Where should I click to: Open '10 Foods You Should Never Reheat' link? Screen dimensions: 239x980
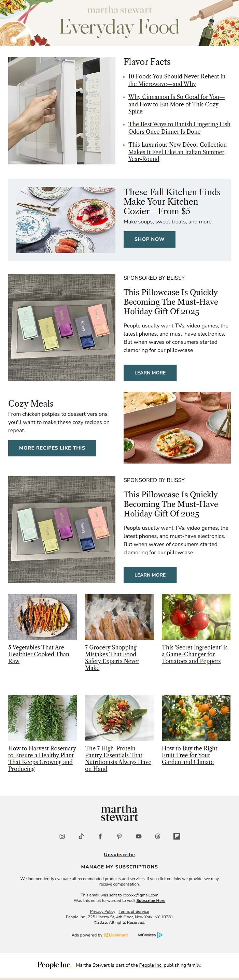177,80
